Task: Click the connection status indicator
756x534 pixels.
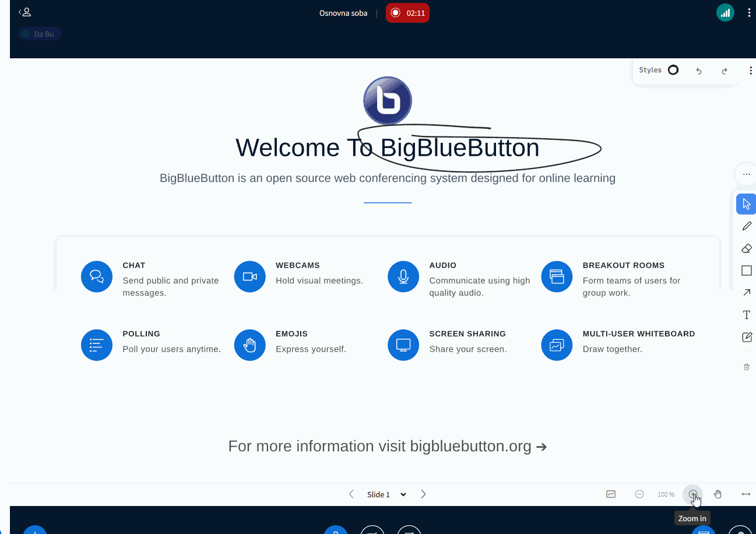Action: pos(725,12)
